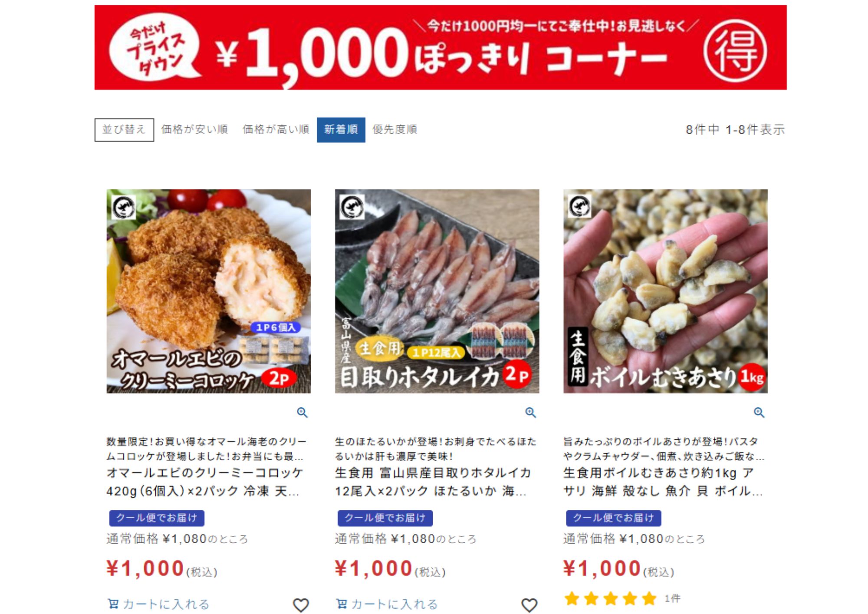The image size is (868, 614).
Task: Open the オマールエビのクリーミーコロッケ 420g title link
Action: coord(205,482)
